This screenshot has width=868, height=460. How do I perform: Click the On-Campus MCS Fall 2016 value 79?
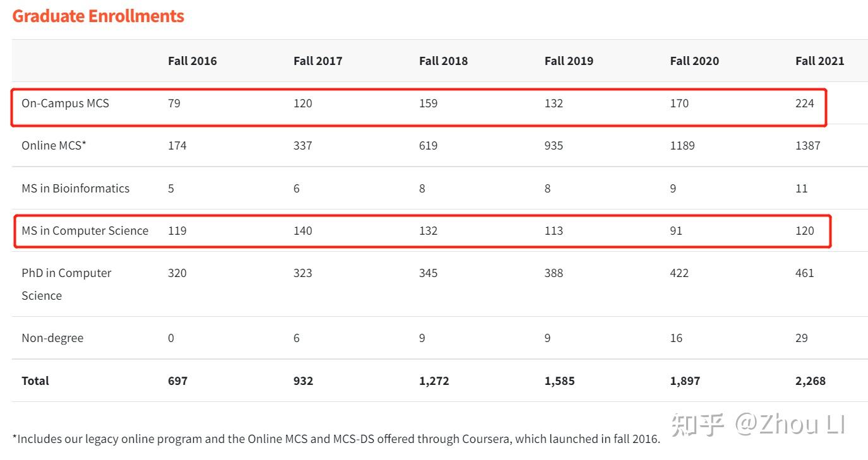(174, 103)
